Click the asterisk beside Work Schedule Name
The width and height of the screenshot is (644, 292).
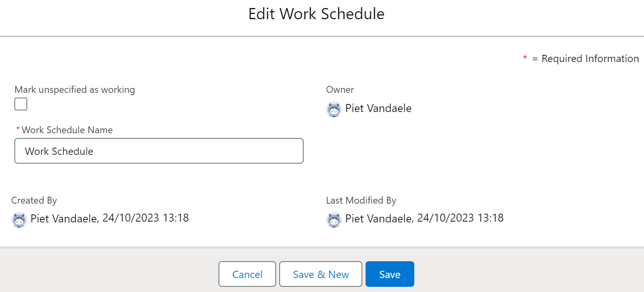click(x=18, y=129)
